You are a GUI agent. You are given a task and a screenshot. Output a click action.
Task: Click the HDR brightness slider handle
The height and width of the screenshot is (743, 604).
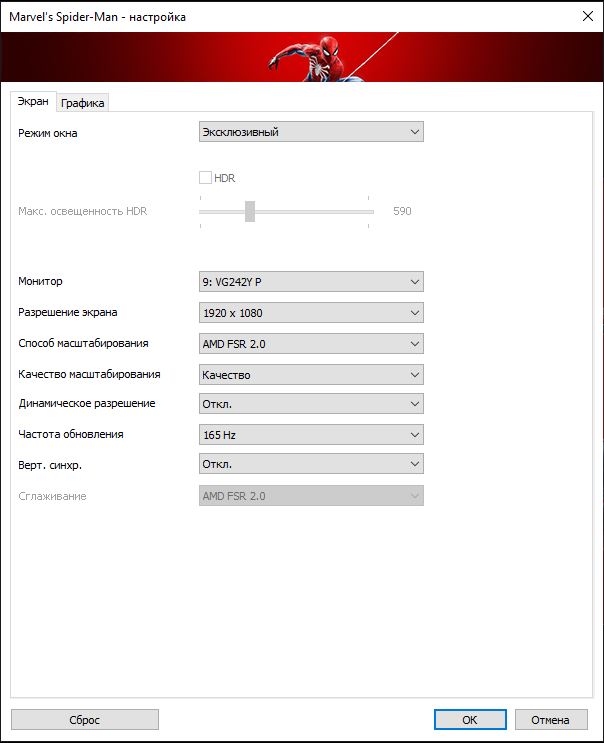tap(250, 211)
